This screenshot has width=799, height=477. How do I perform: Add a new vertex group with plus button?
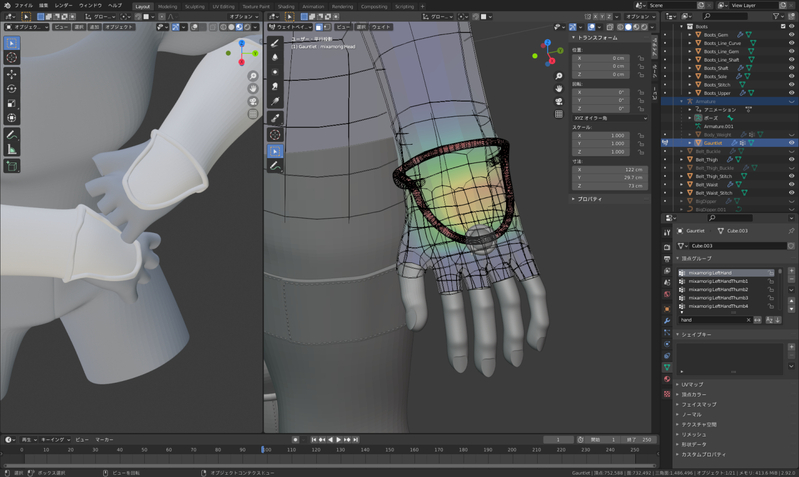(x=790, y=272)
